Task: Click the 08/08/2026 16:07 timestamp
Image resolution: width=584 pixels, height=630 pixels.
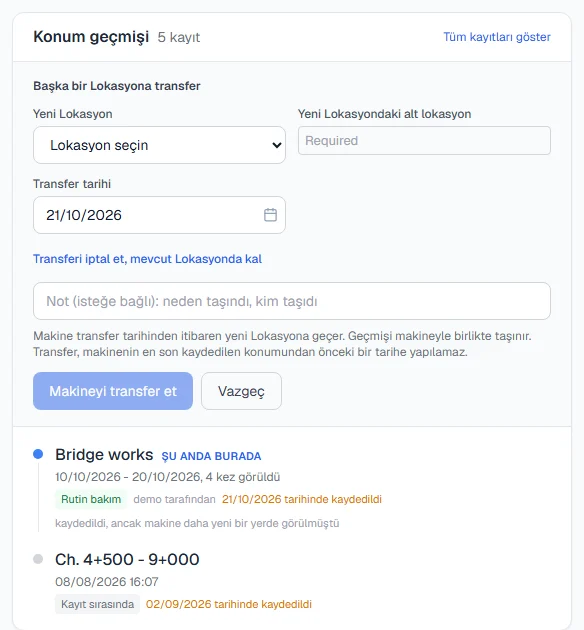Action: 107,581
